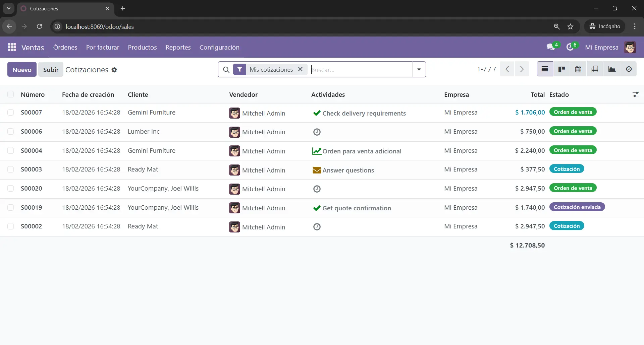This screenshot has width=644, height=345.
Task: Click the Subir button
Action: coord(51,70)
